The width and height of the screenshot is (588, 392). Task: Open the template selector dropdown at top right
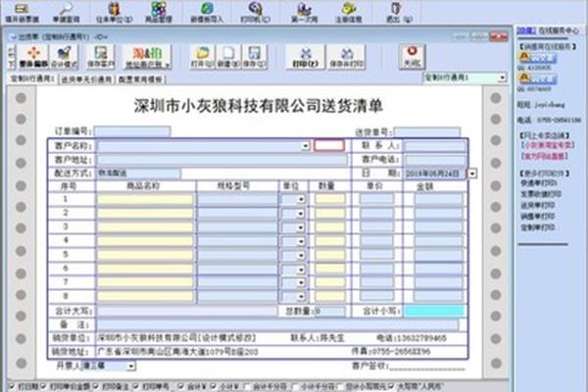(x=502, y=77)
